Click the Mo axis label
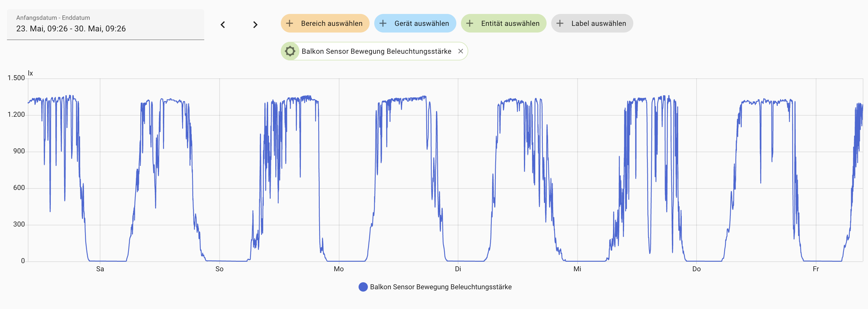Viewport: 868px width, 309px height. 339,269
